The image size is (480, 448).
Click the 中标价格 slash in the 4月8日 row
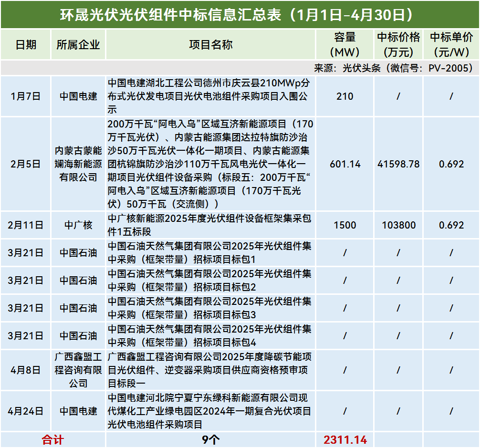pos(398,370)
